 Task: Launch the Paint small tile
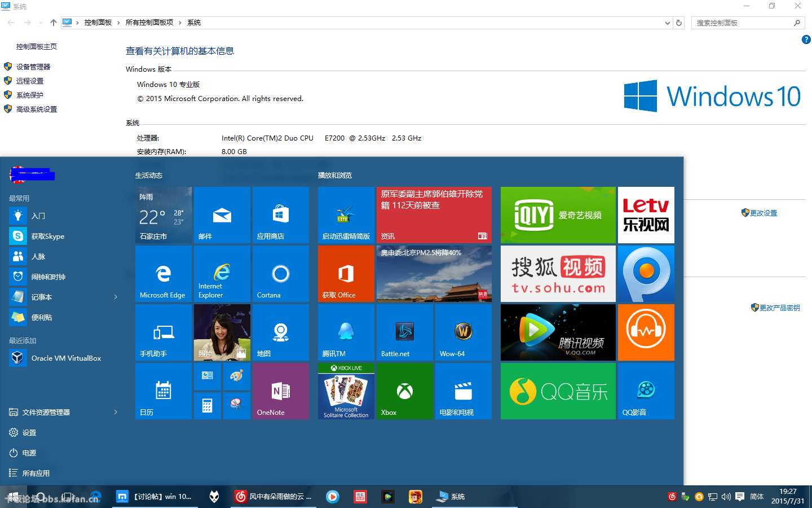pyautogui.click(x=237, y=376)
